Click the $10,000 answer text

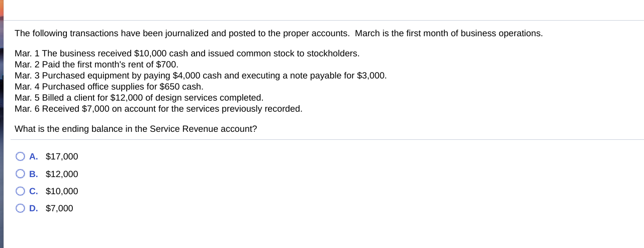(x=62, y=191)
